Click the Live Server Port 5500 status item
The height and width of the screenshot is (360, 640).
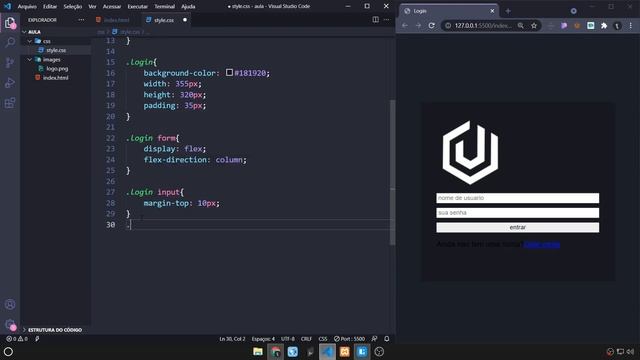tap(349, 339)
